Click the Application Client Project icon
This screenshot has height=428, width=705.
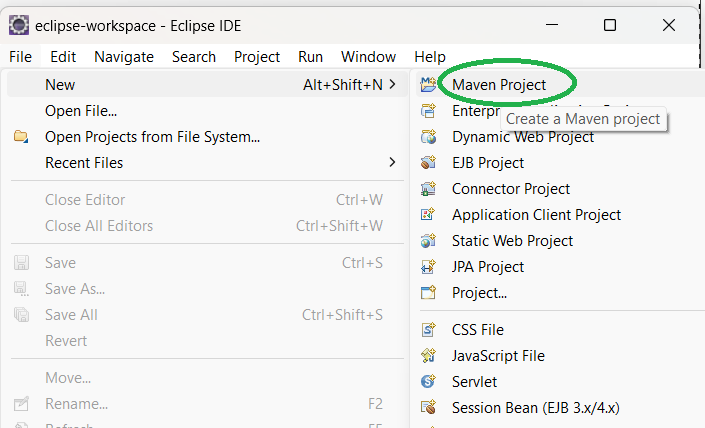[x=429, y=215]
